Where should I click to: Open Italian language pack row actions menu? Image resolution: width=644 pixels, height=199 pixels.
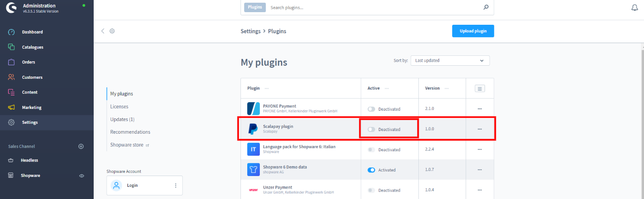coord(480,149)
